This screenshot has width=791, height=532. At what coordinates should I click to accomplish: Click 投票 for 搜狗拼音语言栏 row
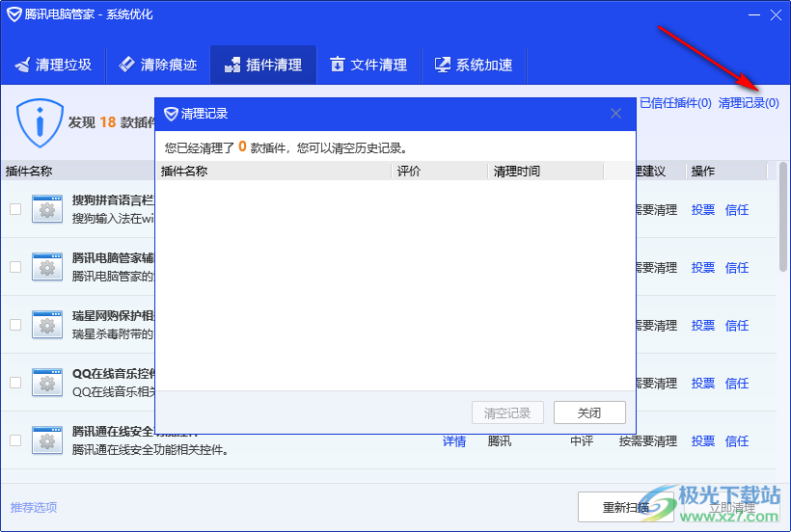tap(702, 209)
